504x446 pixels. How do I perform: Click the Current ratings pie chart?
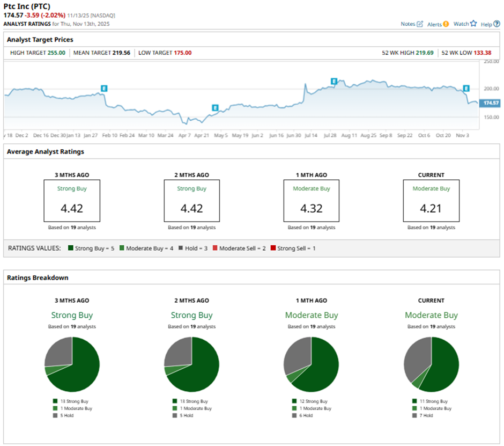(431, 364)
